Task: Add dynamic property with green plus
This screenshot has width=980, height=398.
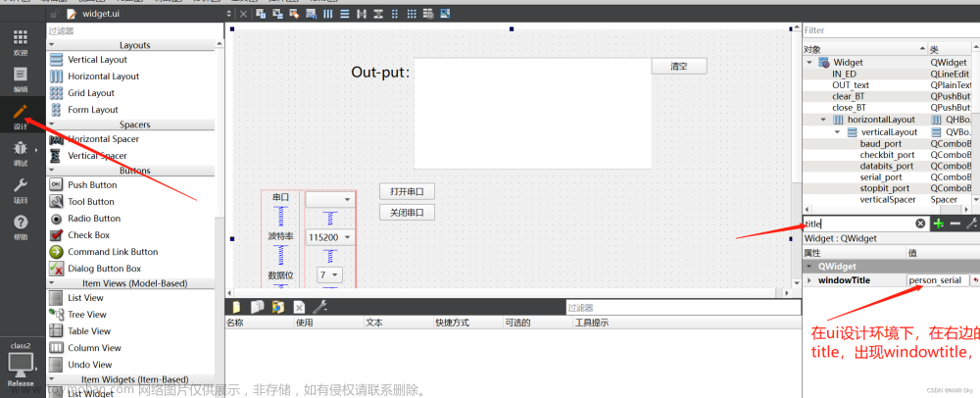Action: point(938,224)
